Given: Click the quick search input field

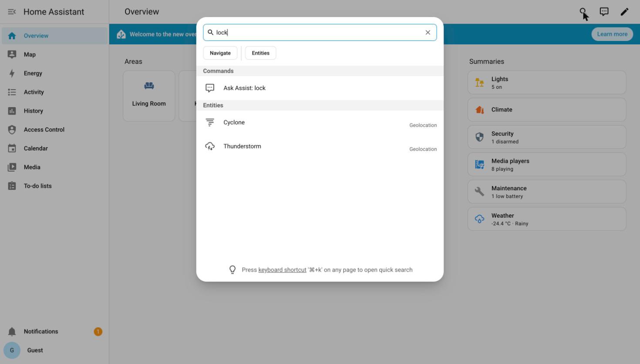Looking at the screenshot, I should click(320, 32).
